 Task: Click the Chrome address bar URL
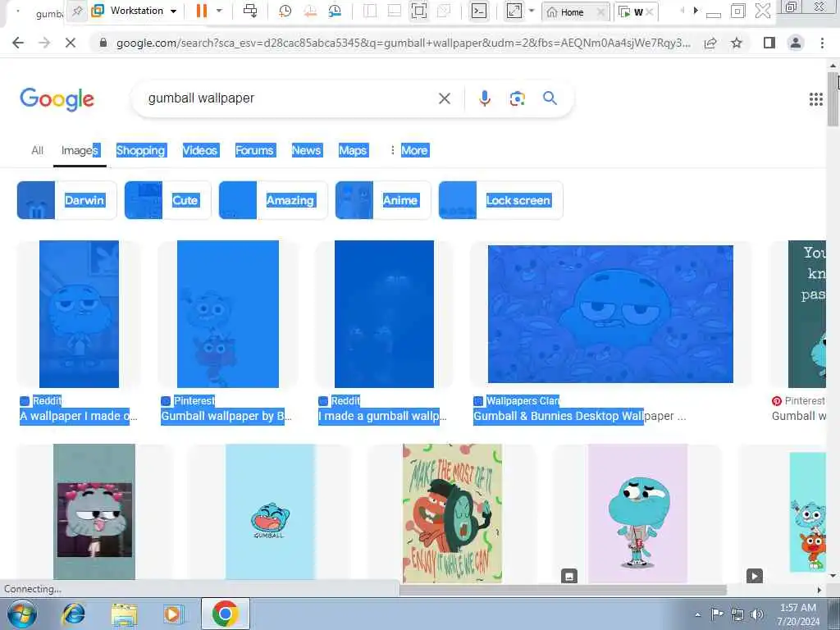403,43
